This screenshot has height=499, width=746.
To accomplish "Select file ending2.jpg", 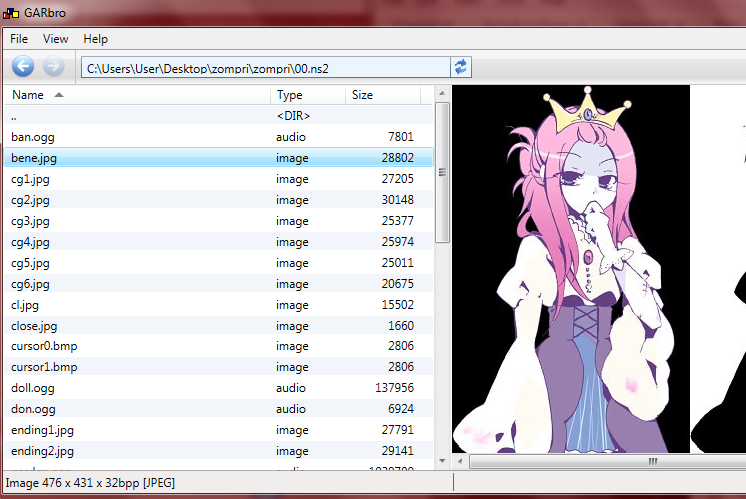I will [219, 450].
